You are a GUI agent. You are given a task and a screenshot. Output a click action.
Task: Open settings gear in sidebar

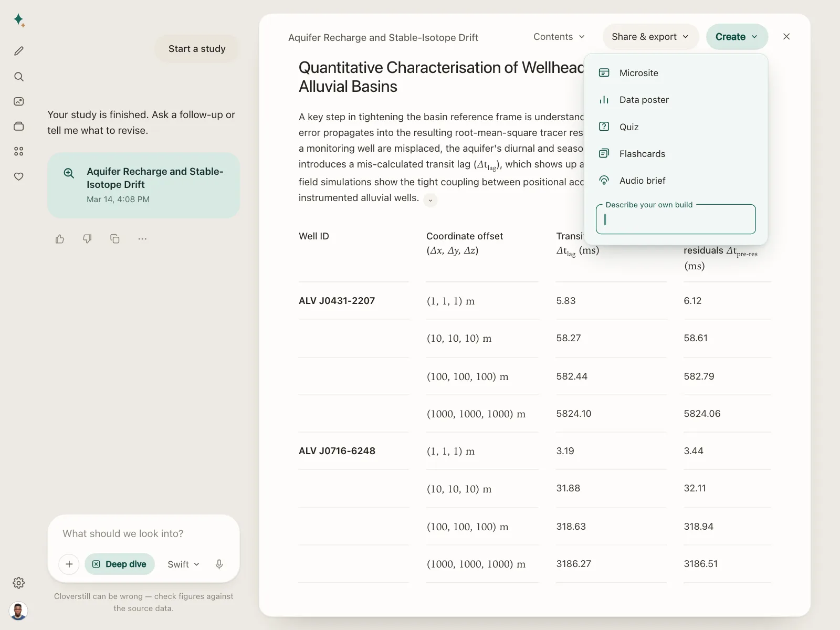[19, 583]
